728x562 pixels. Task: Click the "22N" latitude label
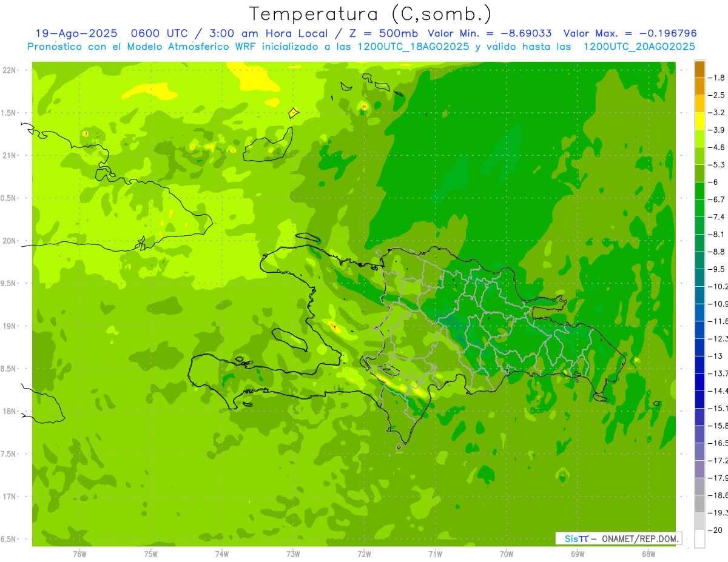[x=8, y=70]
